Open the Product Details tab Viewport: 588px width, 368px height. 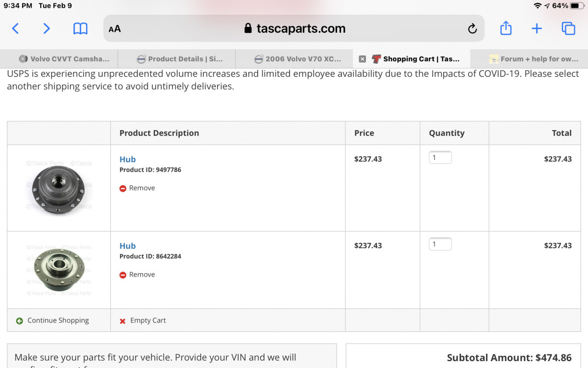click(x=180, y=59)
